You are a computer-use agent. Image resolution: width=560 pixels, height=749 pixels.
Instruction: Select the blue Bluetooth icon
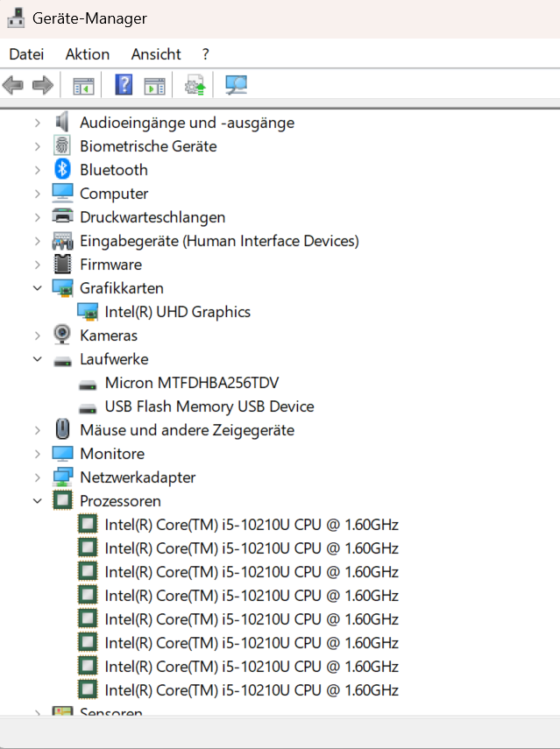point(62,170)
